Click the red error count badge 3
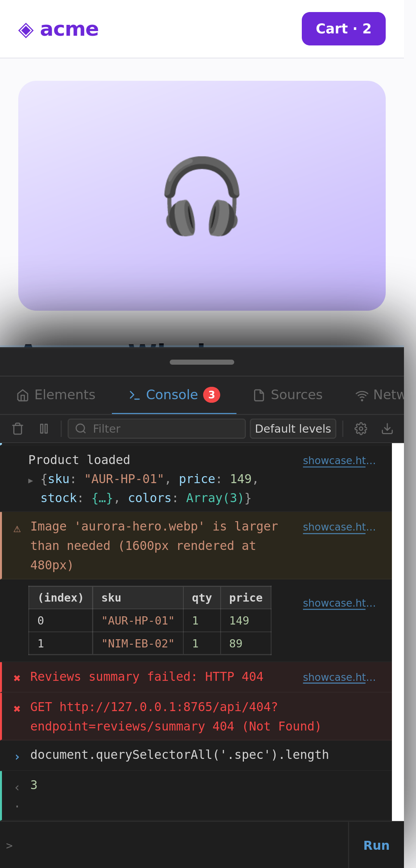 212,395
